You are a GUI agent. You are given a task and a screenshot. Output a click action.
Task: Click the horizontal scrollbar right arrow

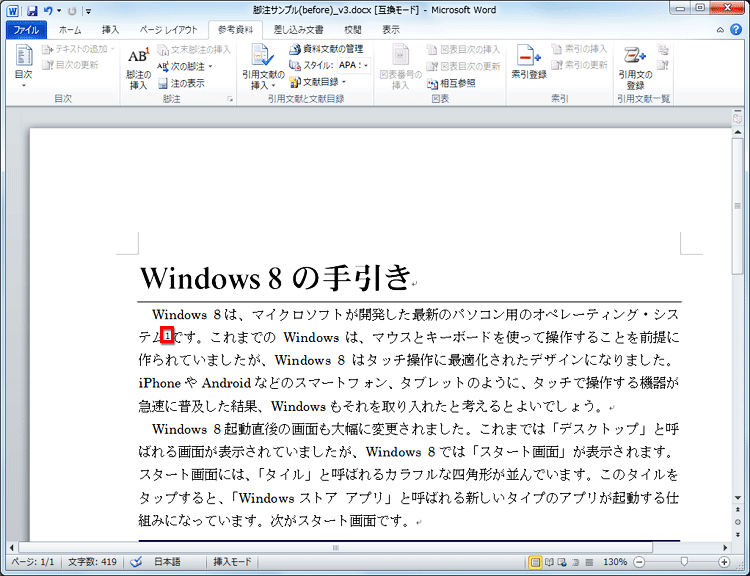tap(725, 547)
